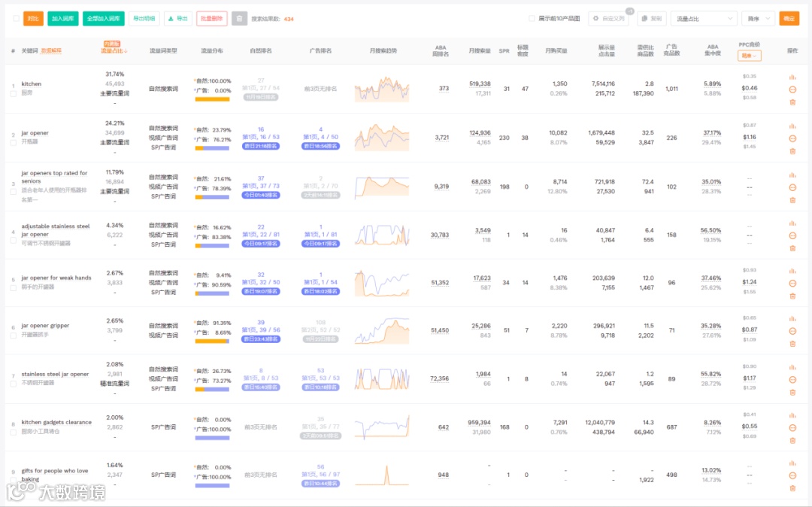
Task: Open monthly search trend chart for kitchen
Action: point(382,89)
